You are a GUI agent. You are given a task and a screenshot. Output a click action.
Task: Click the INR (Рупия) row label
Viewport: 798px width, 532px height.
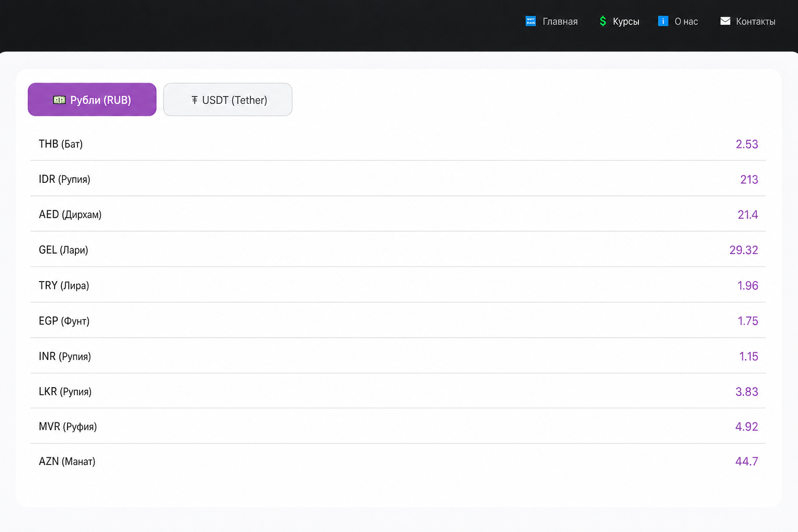[65, 356]
